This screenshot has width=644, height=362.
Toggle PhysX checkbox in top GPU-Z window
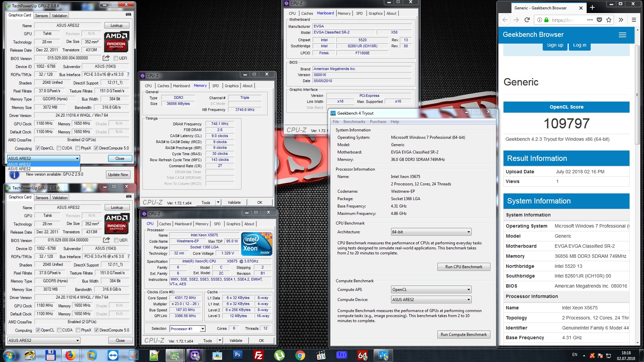[x=77, y=148]
